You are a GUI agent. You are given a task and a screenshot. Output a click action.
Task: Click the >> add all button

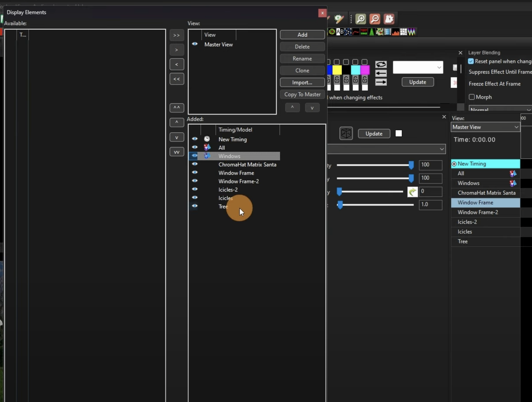[x=177, y=35]
